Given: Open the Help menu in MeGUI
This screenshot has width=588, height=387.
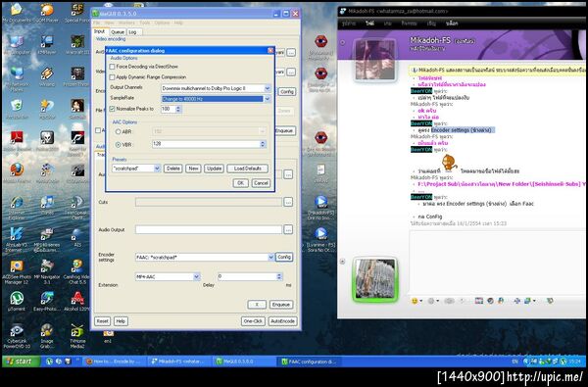Looking at the screenshot, I should tap(178, 23).
